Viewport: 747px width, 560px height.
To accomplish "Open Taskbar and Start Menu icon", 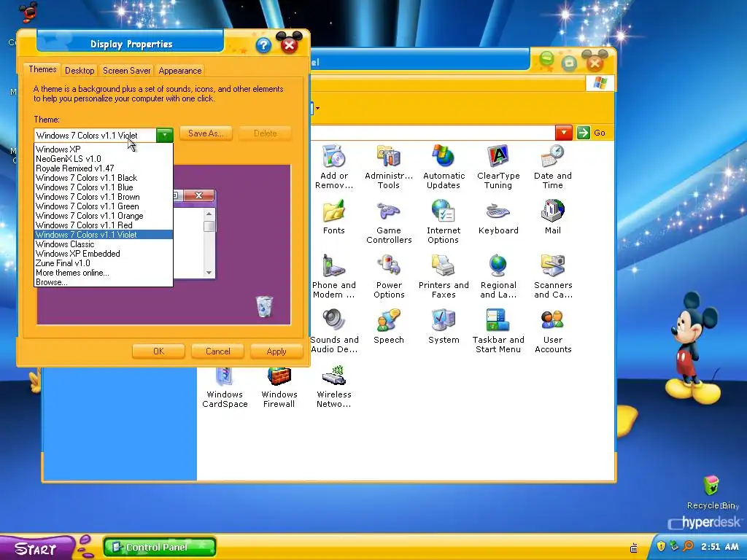I will pos(498,322).
